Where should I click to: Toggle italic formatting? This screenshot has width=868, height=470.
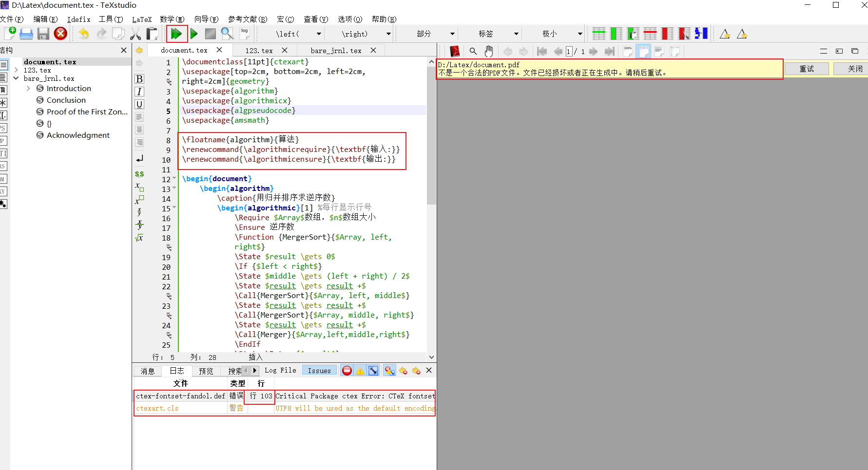pyautogui.click(x=139, y=91)
